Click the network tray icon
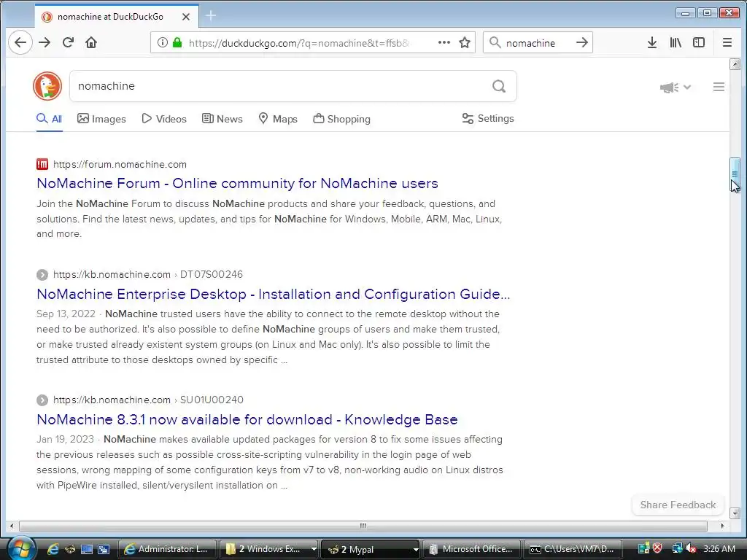 (x=677, y=548)
